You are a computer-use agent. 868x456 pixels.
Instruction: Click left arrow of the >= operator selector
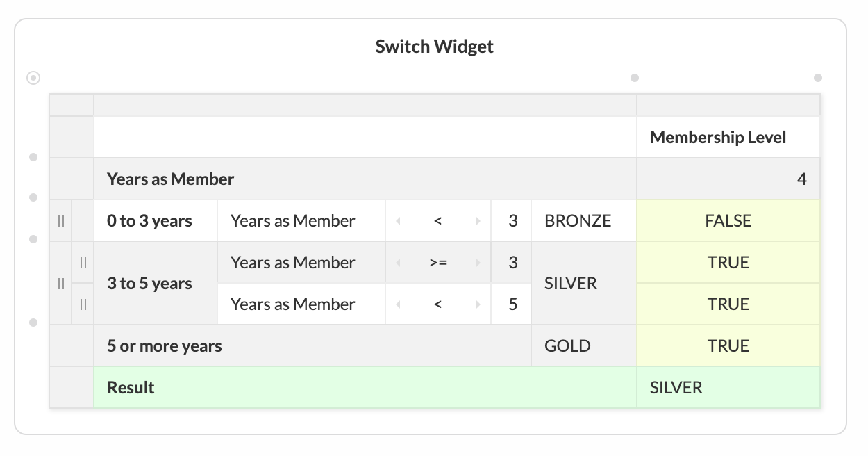point(399,263)
